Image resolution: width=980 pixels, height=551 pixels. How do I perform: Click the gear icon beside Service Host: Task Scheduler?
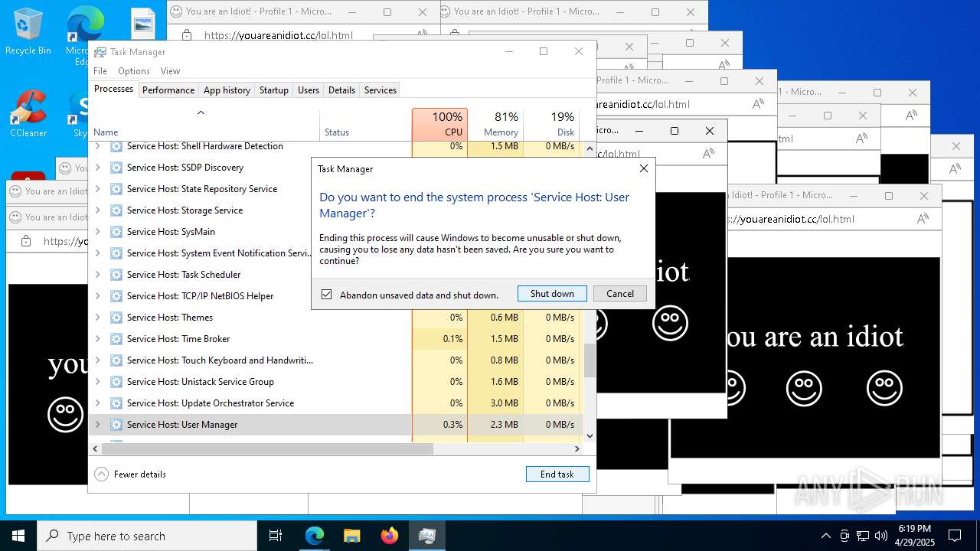(116, 275)
